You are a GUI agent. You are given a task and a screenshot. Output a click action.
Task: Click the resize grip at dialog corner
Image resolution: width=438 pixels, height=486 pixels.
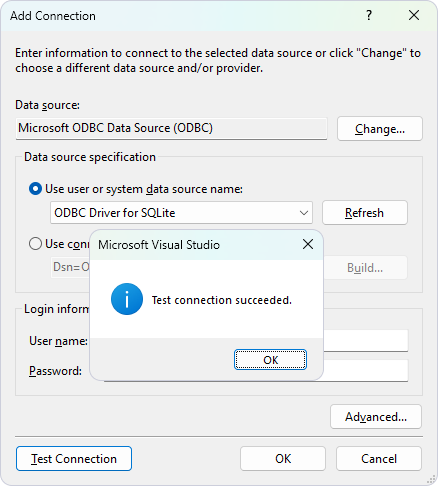tap(431, 479)
